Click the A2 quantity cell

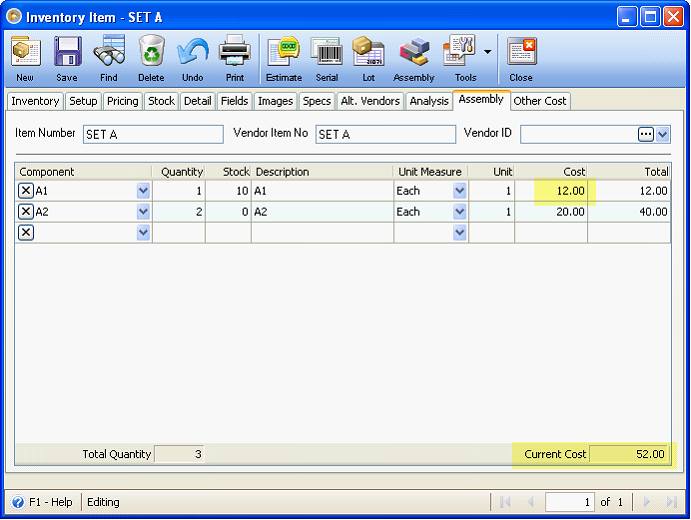[x=179, y=212]
